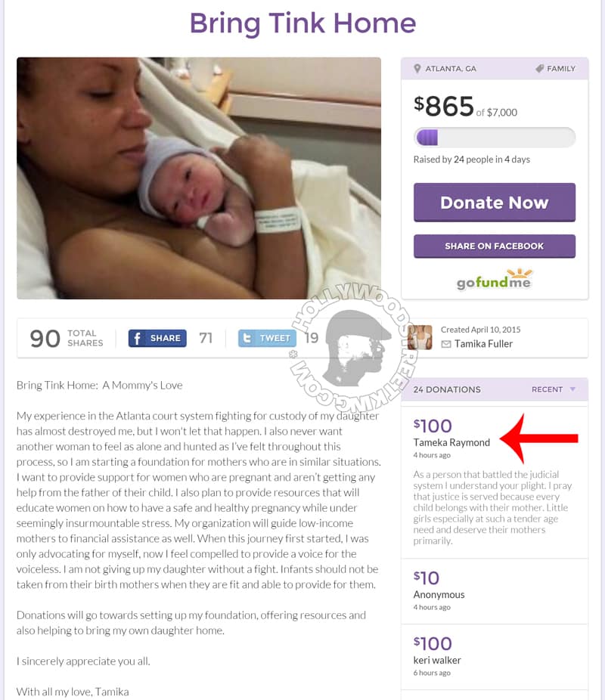
Task: Click the Facebook f icon
Action: pyautogui.click(x=138, y=338)
